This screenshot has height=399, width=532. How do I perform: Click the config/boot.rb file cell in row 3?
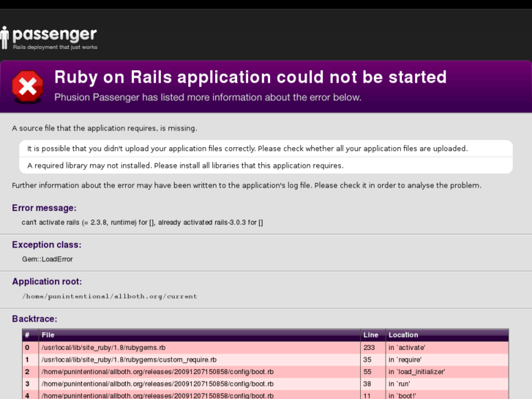coord(200,384)
